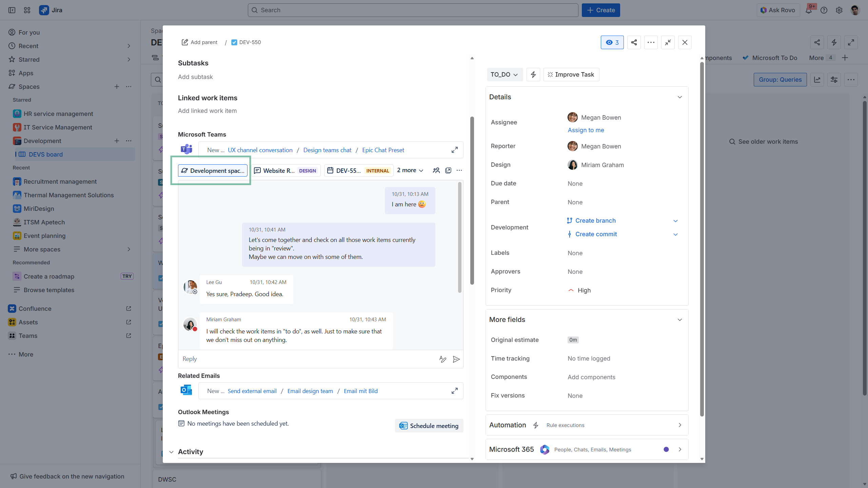Click send reply arrow icon
The image size is (868, 488).
(456, 359)
